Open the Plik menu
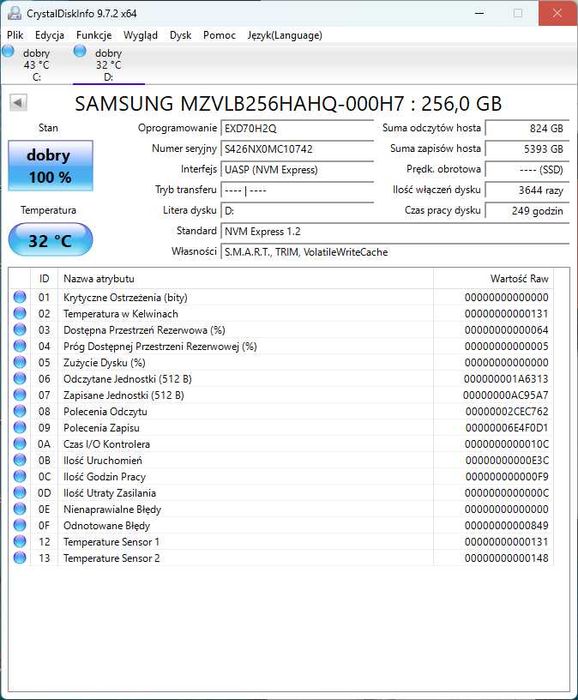 click(x=15, y=35)
